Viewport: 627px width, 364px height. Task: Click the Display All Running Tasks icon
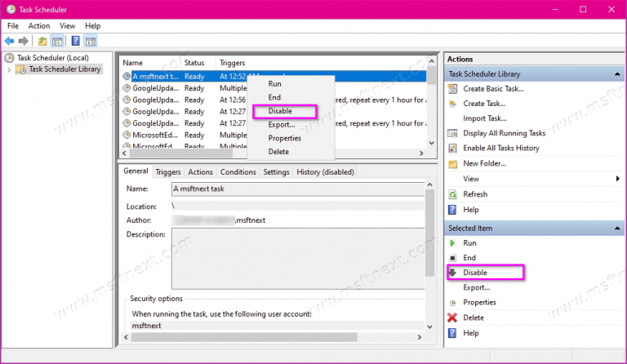click(453, 133)
